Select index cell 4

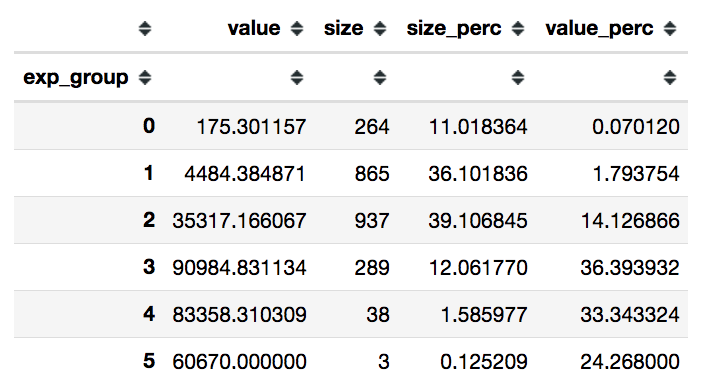click(149, 314)
